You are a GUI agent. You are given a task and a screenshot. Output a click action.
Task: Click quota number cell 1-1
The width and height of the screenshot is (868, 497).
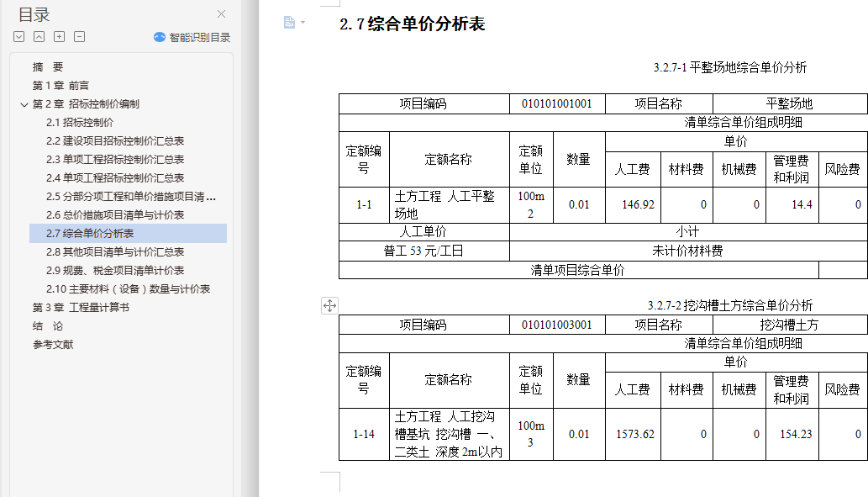pos(364,205)
